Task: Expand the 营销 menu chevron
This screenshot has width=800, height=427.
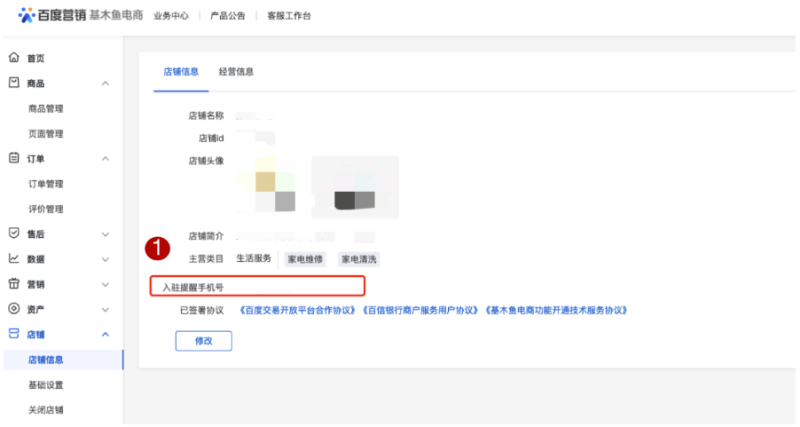Action: (105, 284)
